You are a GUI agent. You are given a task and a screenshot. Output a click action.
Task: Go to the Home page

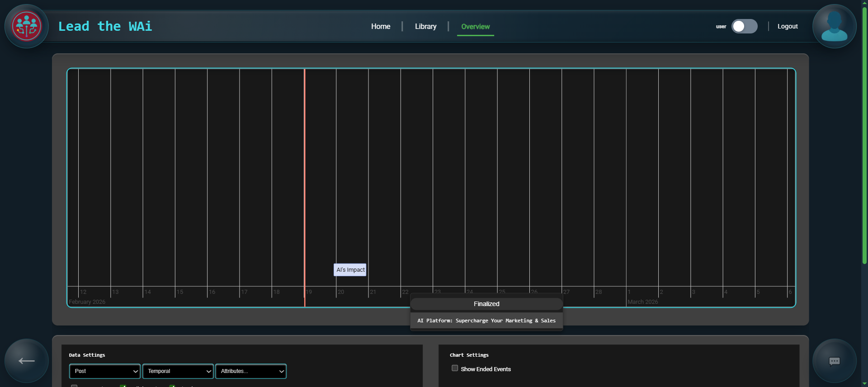[381, 26]
